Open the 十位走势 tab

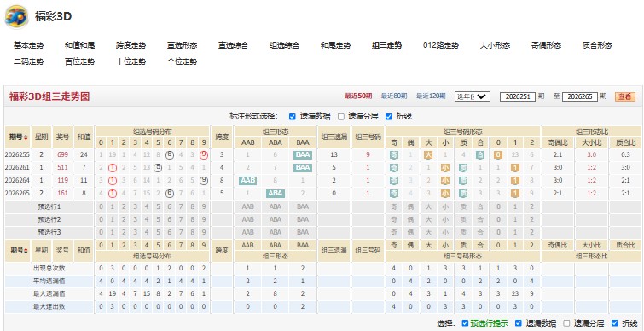(x=131, y=61)
